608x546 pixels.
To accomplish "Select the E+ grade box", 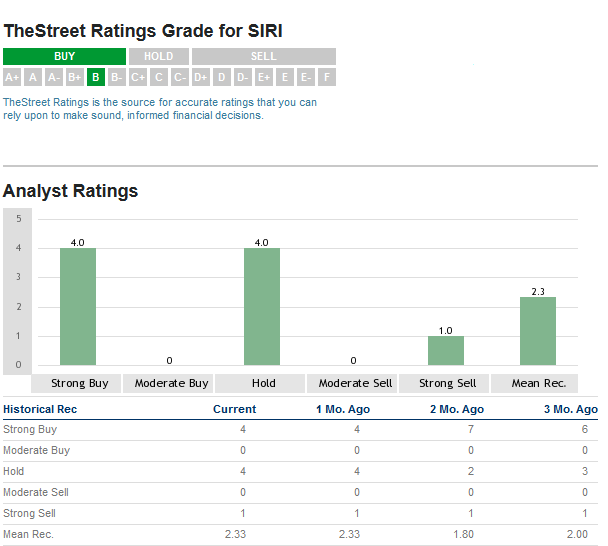I will click(264, 77).
